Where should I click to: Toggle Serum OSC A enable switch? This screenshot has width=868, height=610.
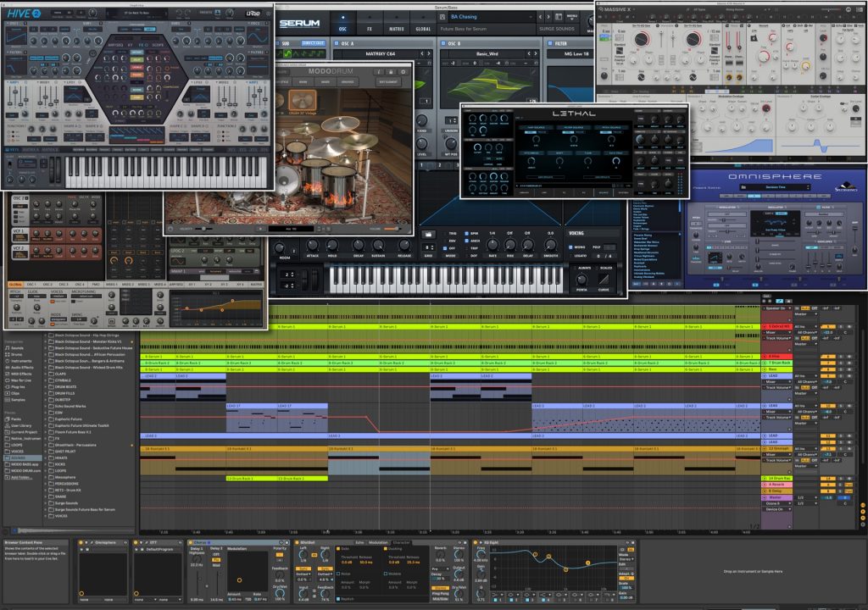click(336, 43)
